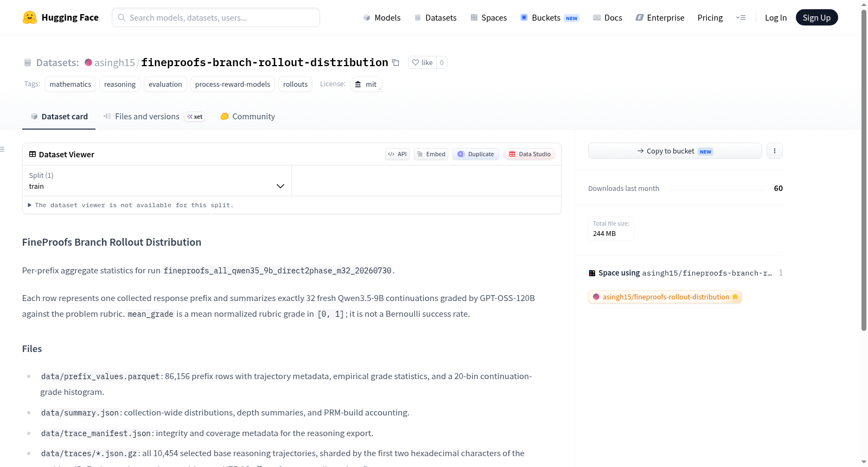Open the API button in Dataset Viewer
This screenshot has height=467, width=868.
coord(397,154)
